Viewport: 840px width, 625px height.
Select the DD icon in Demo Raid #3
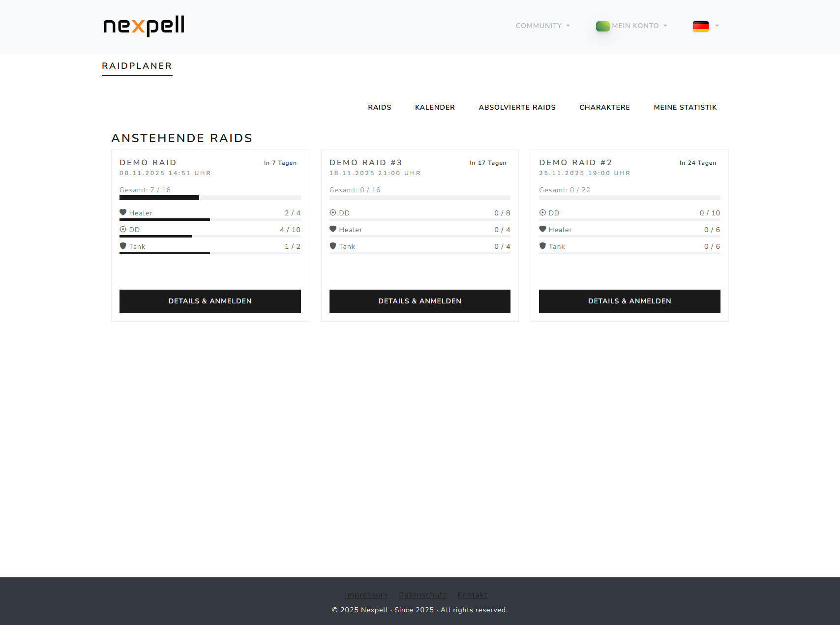pos(332,212)
